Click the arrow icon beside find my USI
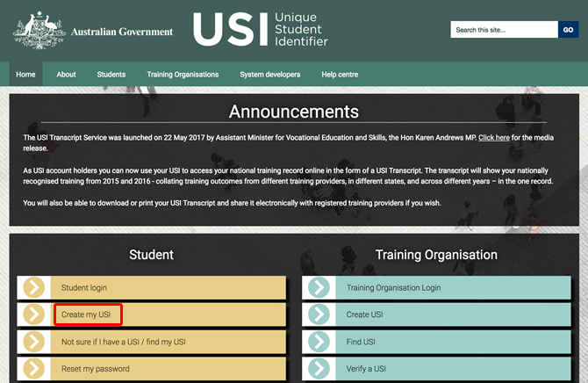The height and width of the screenshot is (383, 588). [x=34, y=342]
